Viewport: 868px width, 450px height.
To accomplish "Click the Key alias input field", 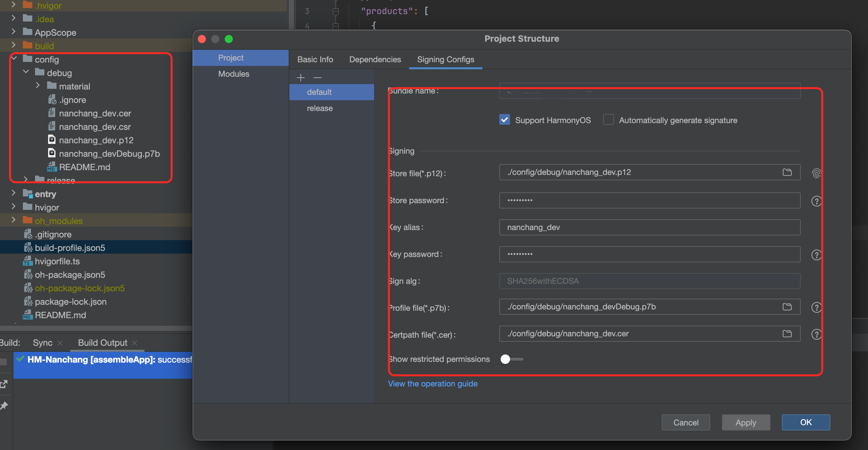I will (x=649, y=227).
